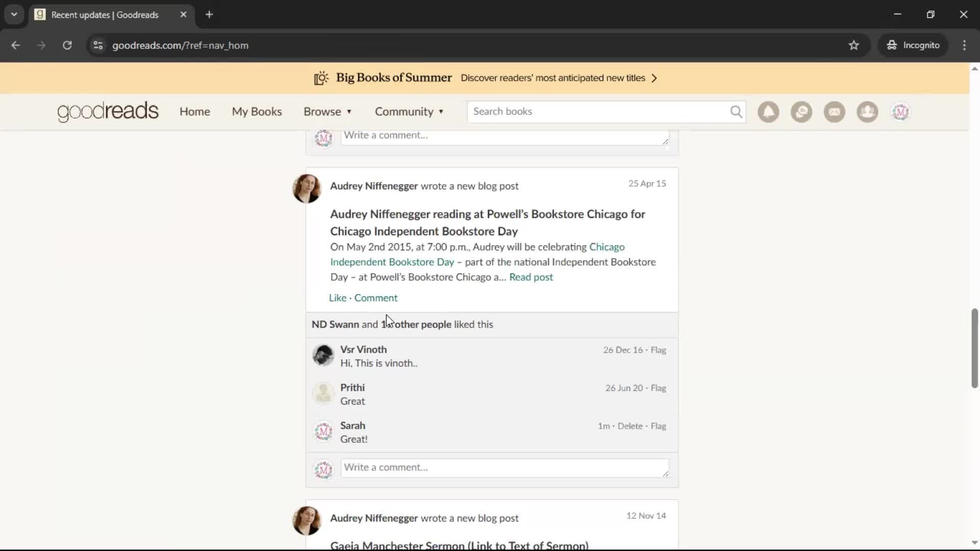Viewport: 980px width, 551px height.
Task: Flag Sarah's comment
Action: coord(658,426)
